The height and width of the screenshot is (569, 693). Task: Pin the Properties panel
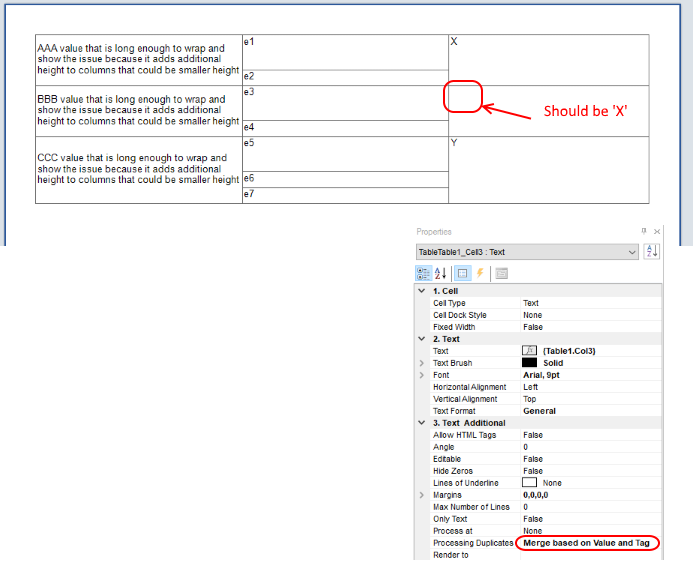coord(644,231)
